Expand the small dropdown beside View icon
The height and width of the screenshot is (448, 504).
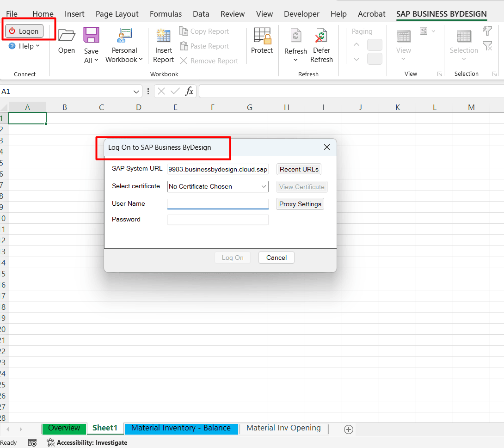433,31
